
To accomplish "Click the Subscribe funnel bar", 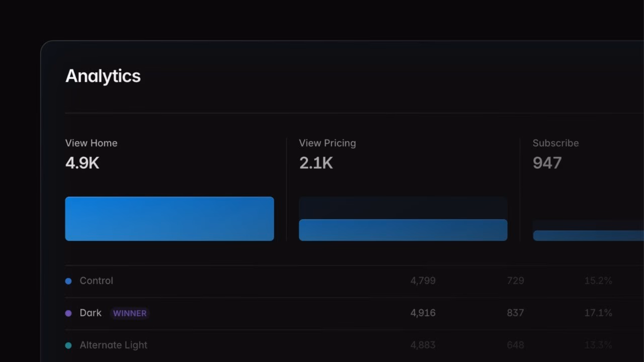I will 588,235.
